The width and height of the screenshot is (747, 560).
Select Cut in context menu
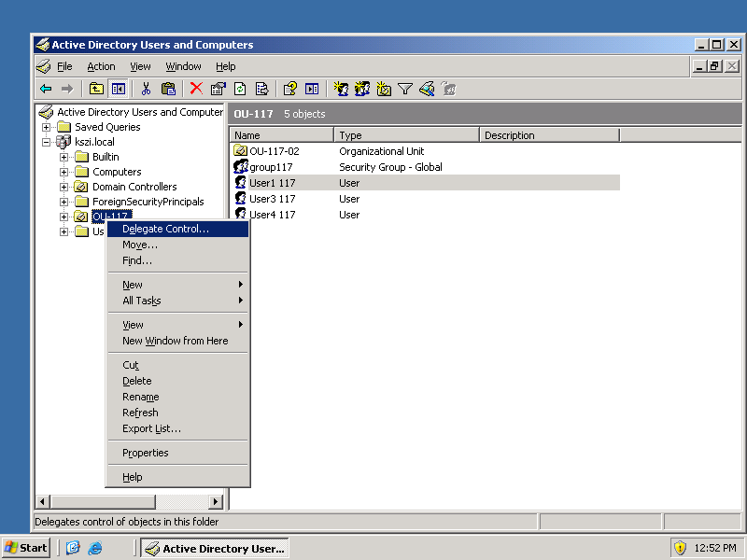coord(177,365)
